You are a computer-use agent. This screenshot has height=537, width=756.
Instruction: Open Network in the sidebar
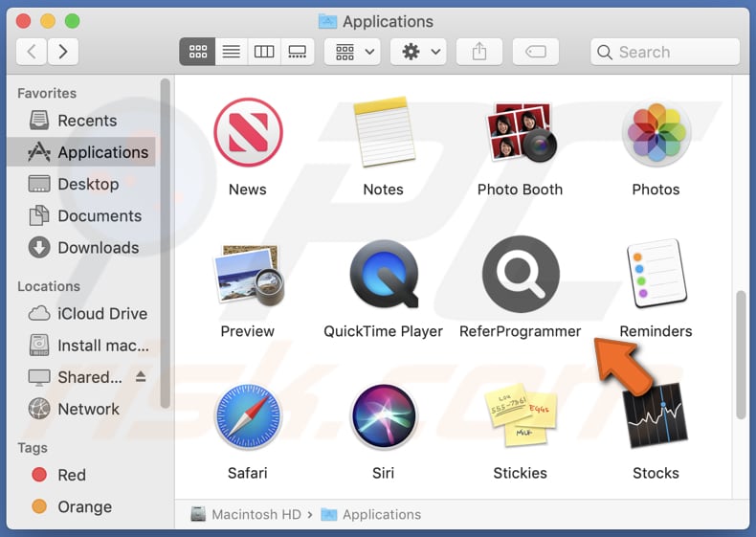(81, 409)
